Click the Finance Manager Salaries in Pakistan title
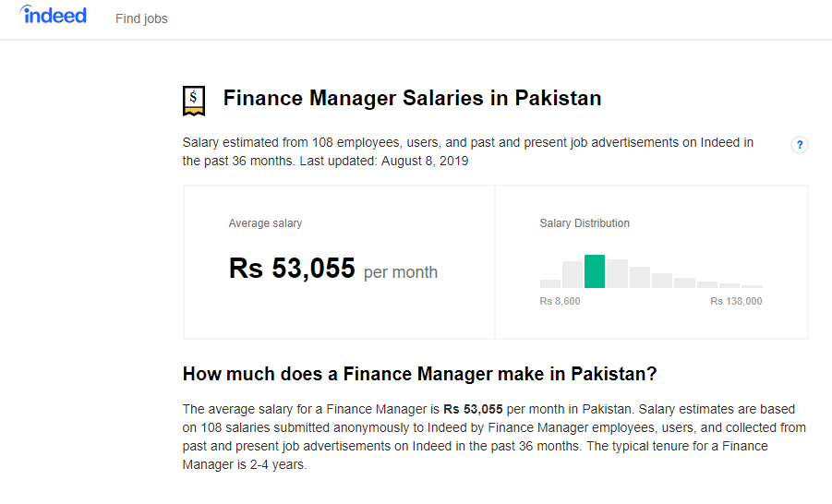The width and height of the screenshot is (832, 504). 412,98
